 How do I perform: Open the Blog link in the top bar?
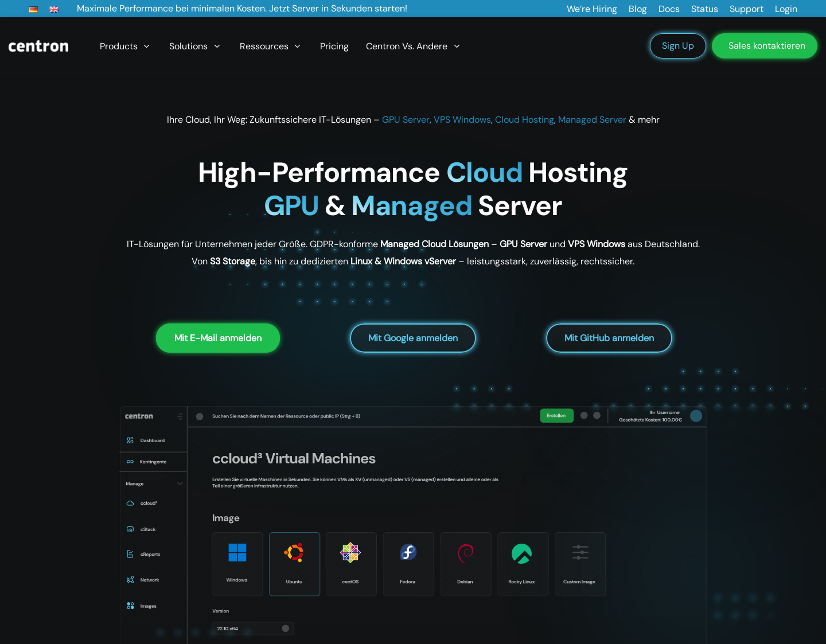coord(638,9)
